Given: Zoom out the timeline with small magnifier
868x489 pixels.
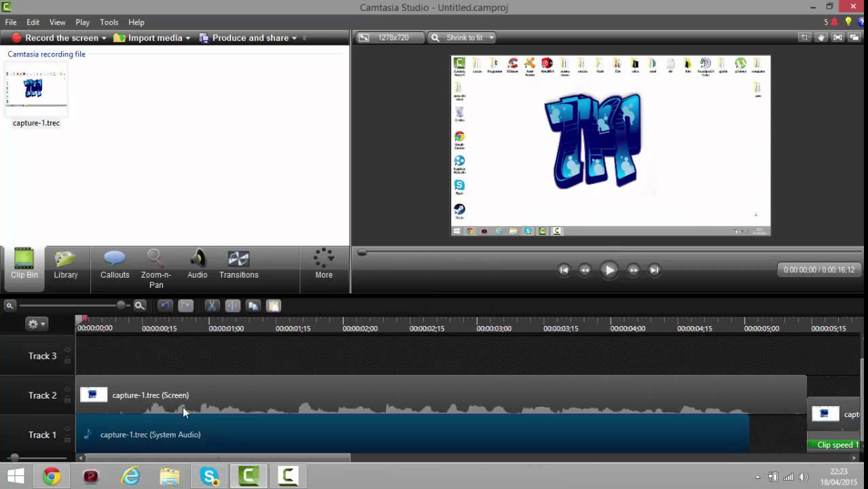Looking at the screenshot, I should 10,306.
